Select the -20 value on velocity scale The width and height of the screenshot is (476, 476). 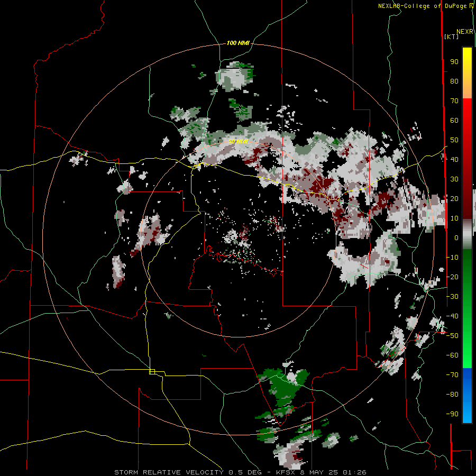452,277
